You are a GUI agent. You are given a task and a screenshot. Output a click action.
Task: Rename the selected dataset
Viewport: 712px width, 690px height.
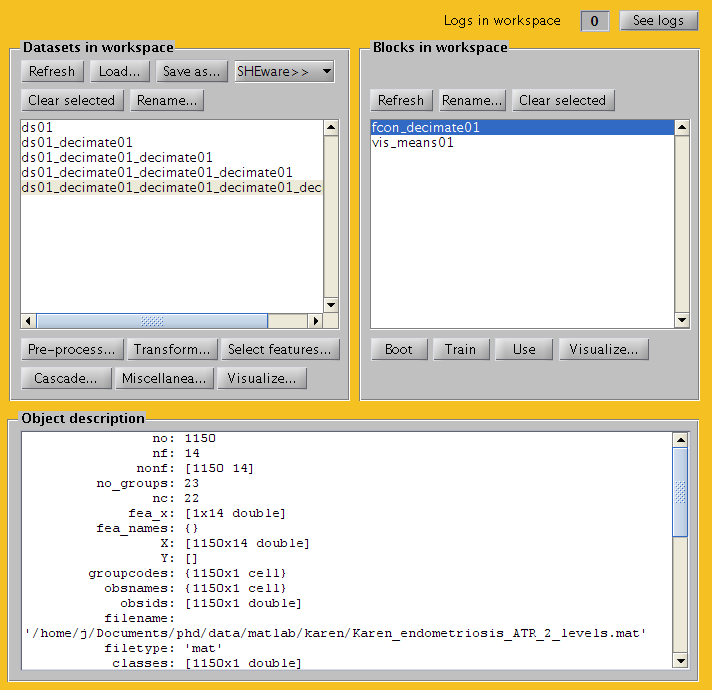point(167,100)
